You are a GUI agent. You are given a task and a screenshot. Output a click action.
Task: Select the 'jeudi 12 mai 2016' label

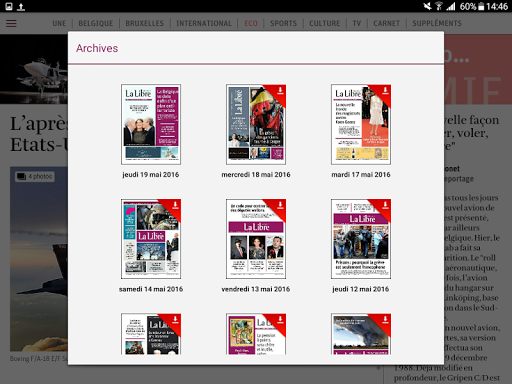click(361, 289)
